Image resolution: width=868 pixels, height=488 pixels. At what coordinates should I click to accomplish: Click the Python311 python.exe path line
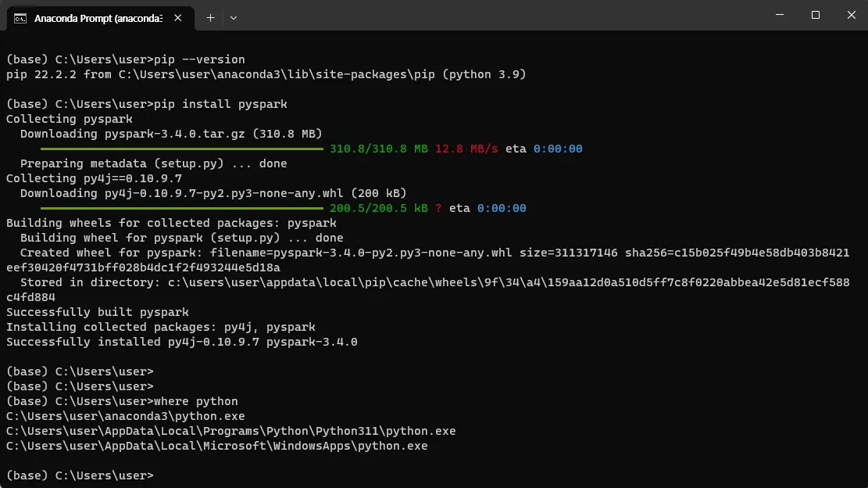(x=230, y=431)
